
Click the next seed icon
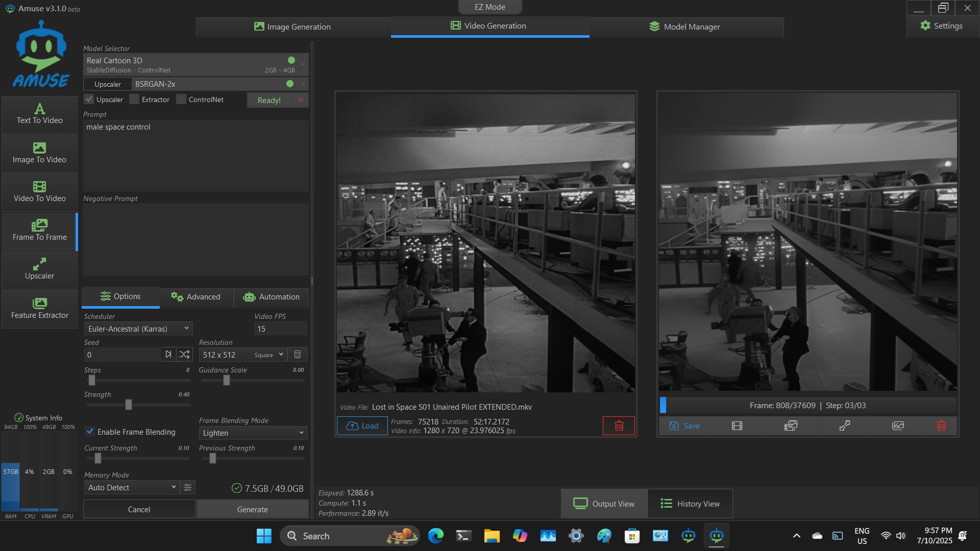coord(168,355)
